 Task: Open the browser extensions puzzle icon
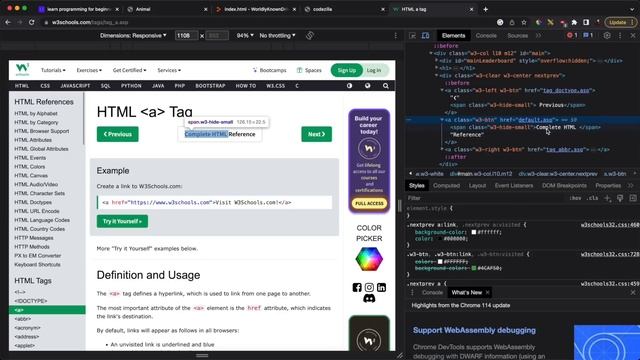click(574, 22)
